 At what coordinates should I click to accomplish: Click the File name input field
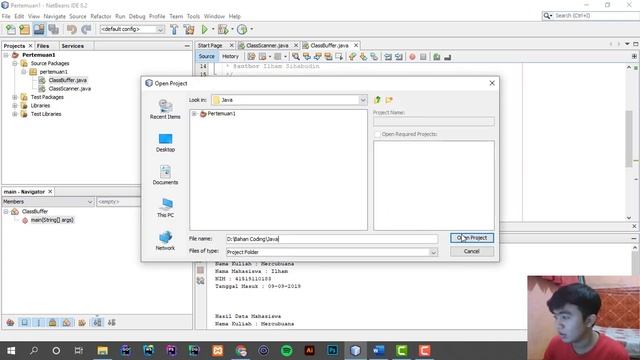[331, 239]
